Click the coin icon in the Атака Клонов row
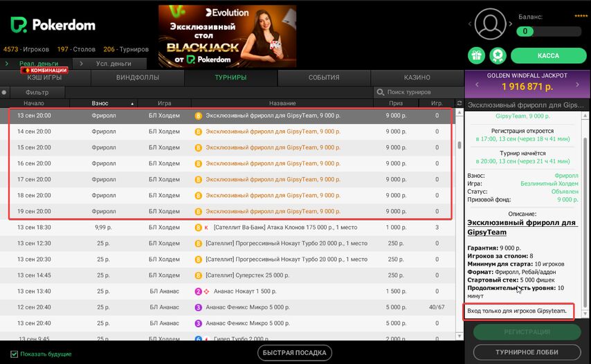Image resolution: width=591 pixels, height=364 pixels. [198, 228]
